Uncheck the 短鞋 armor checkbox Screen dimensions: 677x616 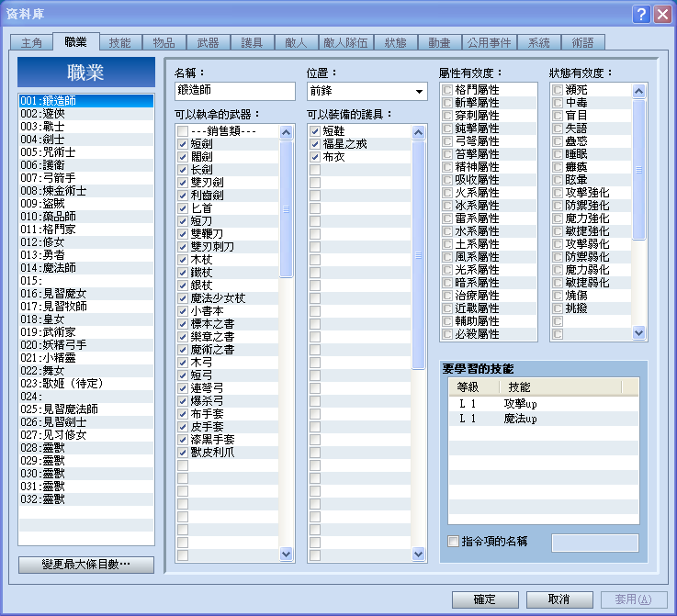tap(315, 131)
